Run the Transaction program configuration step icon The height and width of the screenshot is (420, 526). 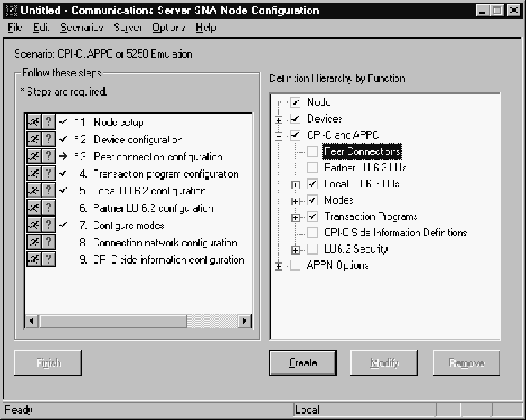point(34,173)
